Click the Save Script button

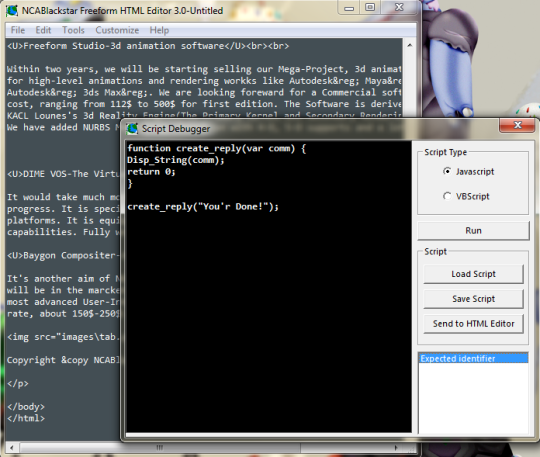click(473, 299)
